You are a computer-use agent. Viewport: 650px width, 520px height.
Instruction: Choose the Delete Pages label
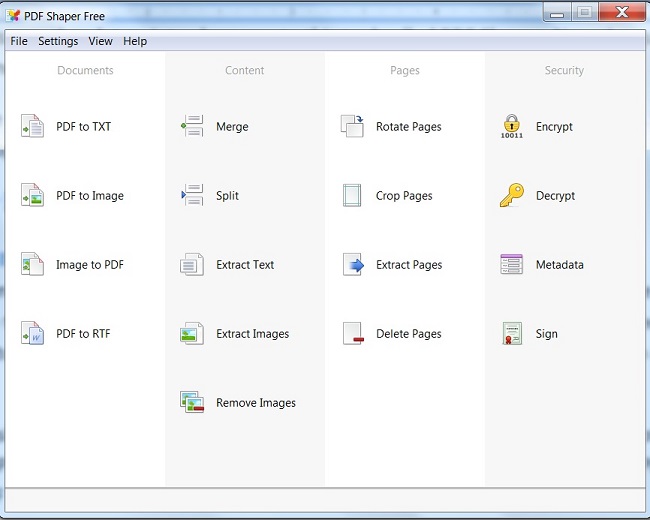click(x=409, y=334)
